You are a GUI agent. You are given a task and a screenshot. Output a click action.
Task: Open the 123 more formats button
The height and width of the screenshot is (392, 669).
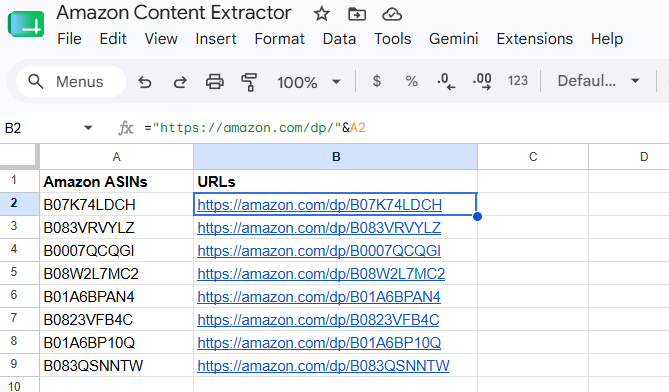[x=518, y=81]
